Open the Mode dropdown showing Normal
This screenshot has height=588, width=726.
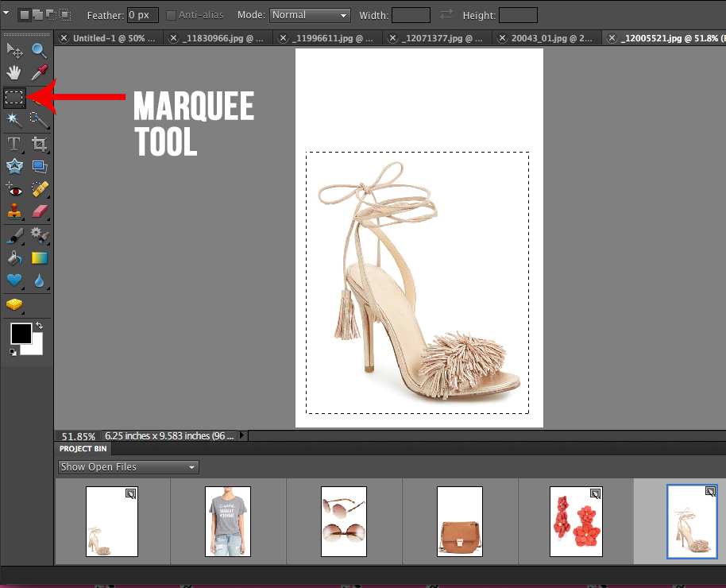coord(309,14)
